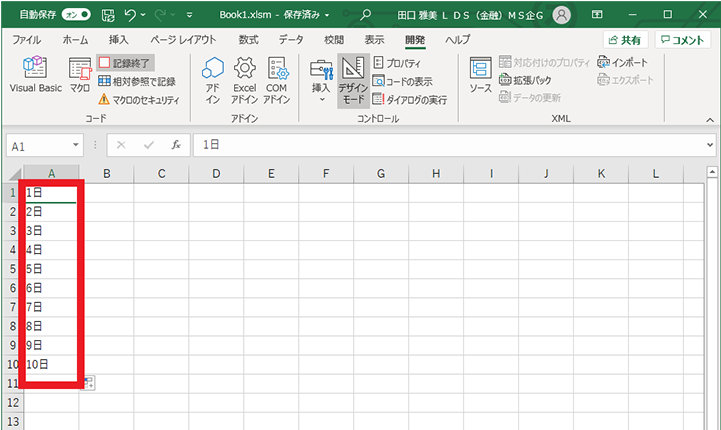Click the search magnifier icon
Viewport: 721px width, 430px height.
click(365, 15)
